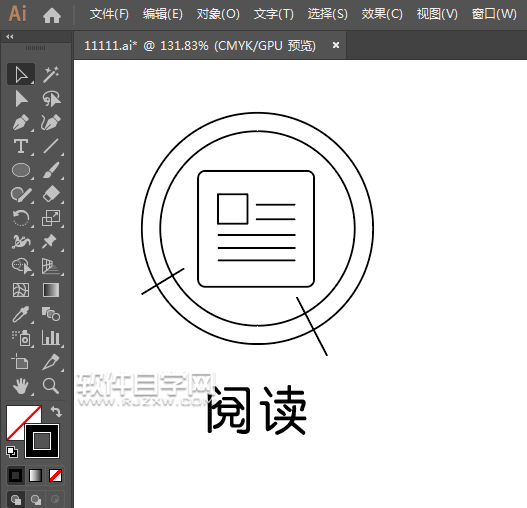Open the 对象(O) menu
The image size is (527, 508).
[x=218, y=14]
